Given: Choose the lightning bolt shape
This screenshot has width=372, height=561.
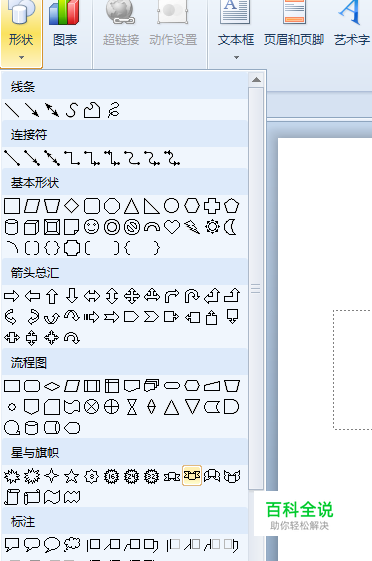Looking at the screenshot, I should (x=192, y=227).
